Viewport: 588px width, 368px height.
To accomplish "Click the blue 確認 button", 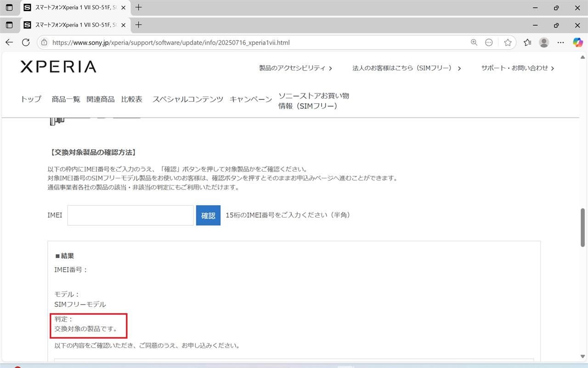I will click(208, 215).
